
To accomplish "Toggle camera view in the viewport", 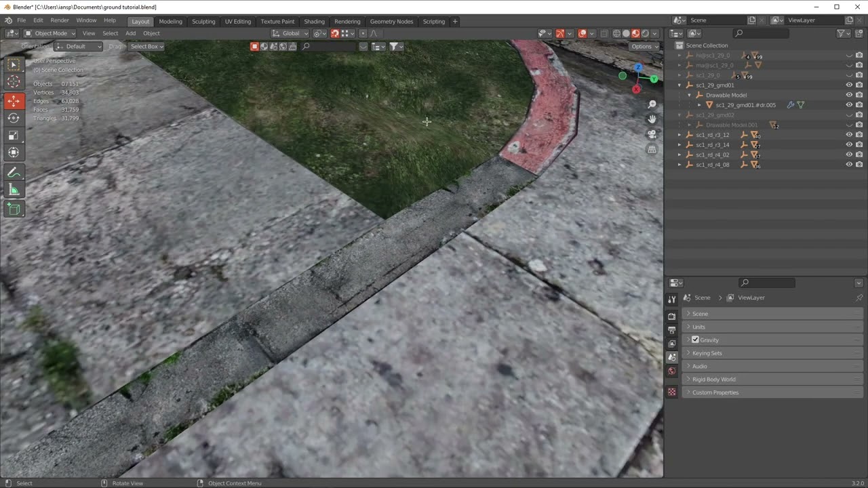I will pos(652,134).
